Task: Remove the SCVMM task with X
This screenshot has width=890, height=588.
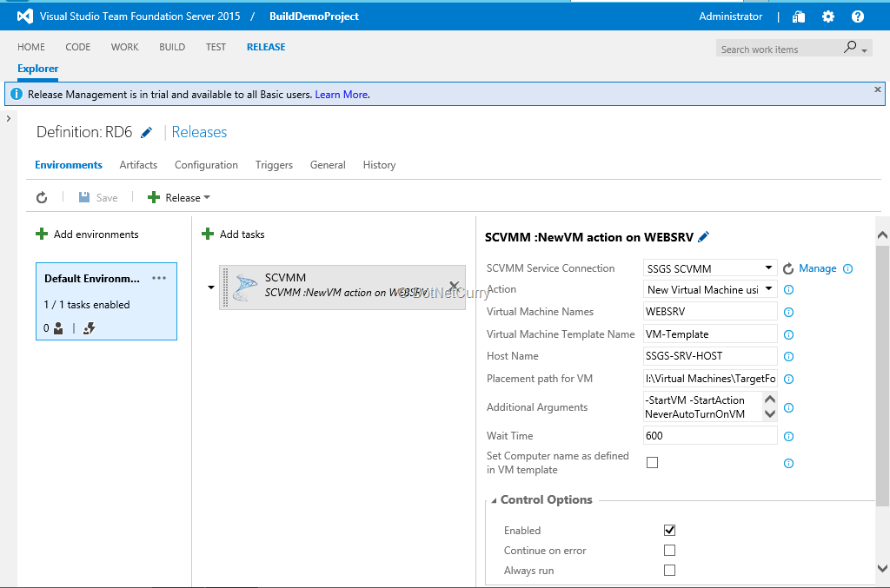Action: point(454,286)
